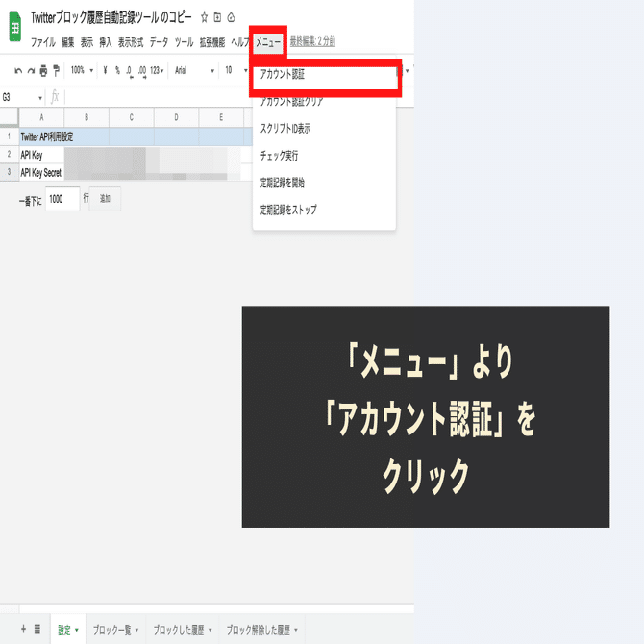Undo the last action
The height and width of the screenshot is (644, 644).
18,70
